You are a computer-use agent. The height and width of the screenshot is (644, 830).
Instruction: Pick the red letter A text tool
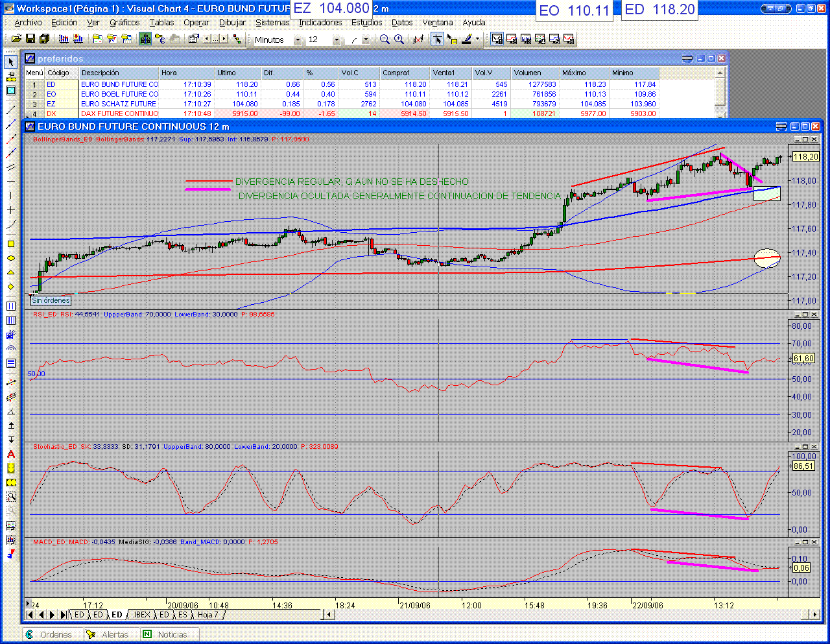click(11, 454)
